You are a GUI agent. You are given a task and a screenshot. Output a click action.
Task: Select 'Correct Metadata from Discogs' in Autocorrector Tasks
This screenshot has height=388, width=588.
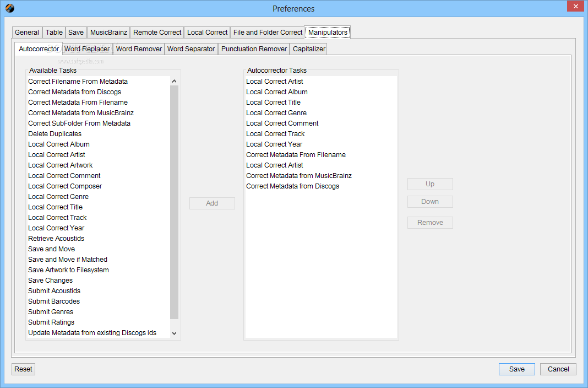321,186
